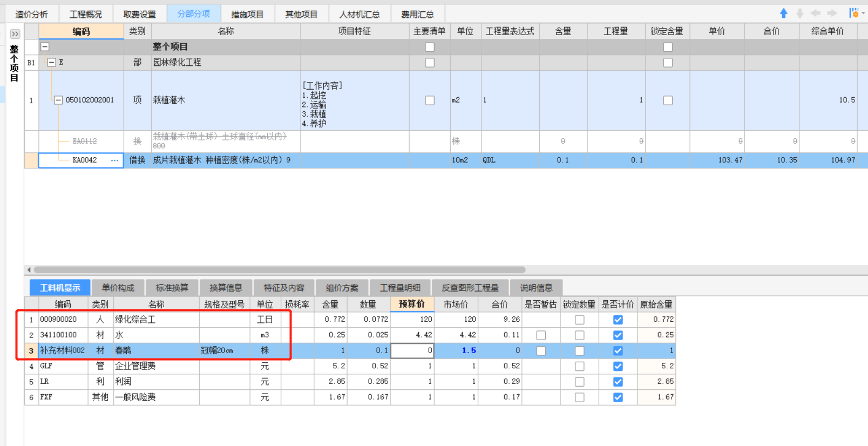
Task: Open the 单价构成 lower tab
Action: coord(118,288)
